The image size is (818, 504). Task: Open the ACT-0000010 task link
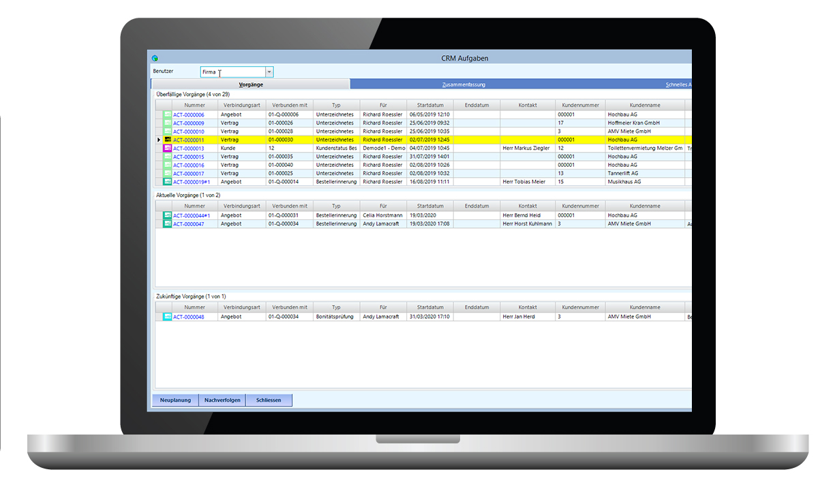coord(188,131)
